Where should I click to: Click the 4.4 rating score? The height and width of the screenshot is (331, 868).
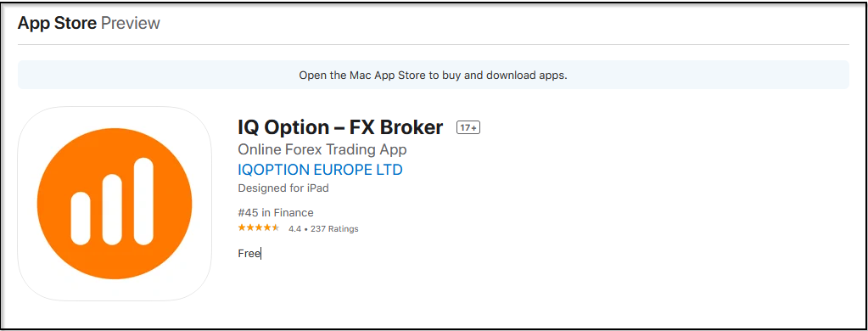pos(294,228)
